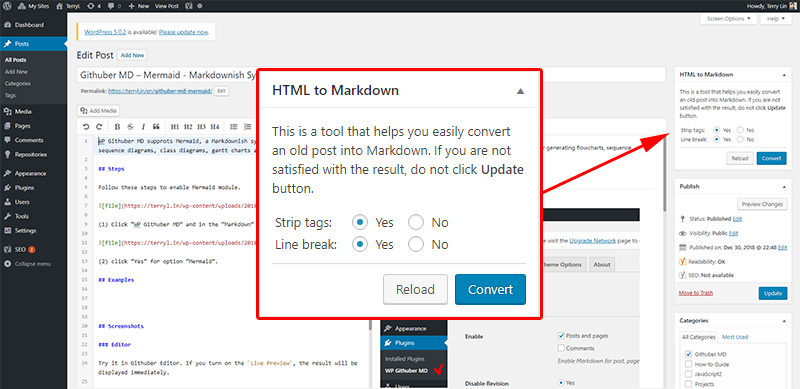The image size is (800, 389).
Task: Insert heading with the H4 toolbar button
Action: [x=214, y=127]
